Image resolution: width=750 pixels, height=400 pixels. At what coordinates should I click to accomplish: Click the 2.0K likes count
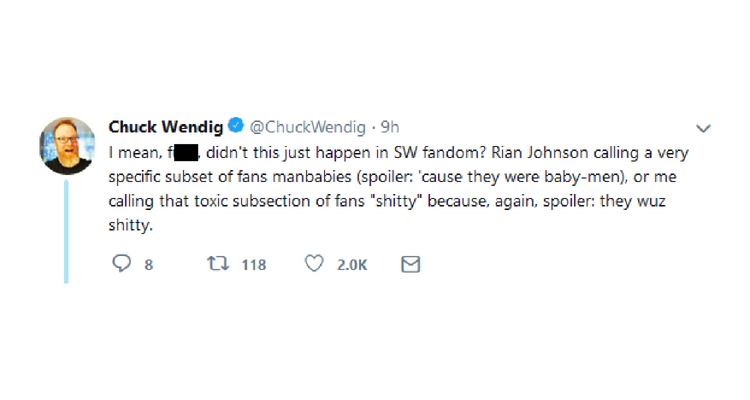click(351, 265)
